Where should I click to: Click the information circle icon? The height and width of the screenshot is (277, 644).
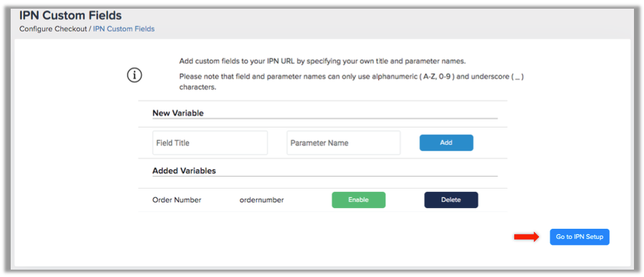(x=134, y=76)
